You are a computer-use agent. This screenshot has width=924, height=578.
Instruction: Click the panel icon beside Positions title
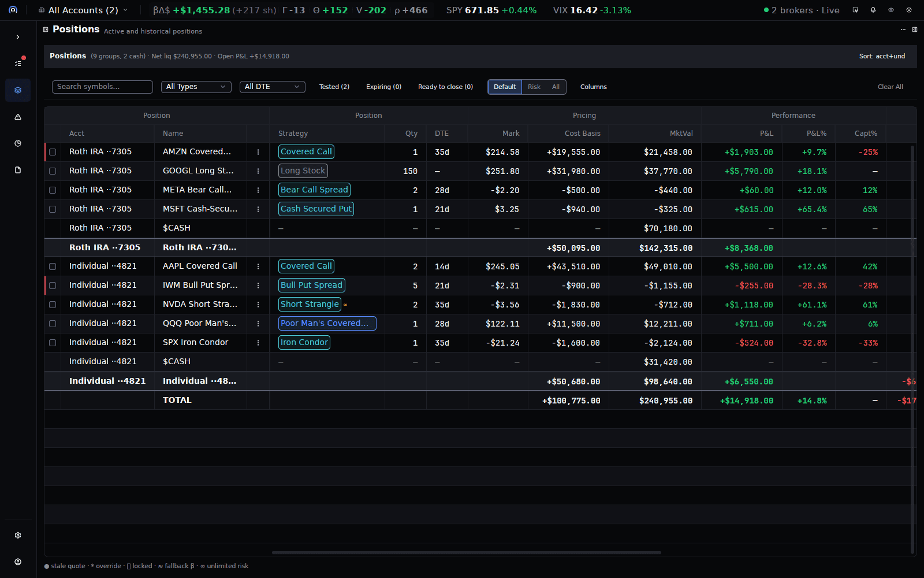coord(46,29)
